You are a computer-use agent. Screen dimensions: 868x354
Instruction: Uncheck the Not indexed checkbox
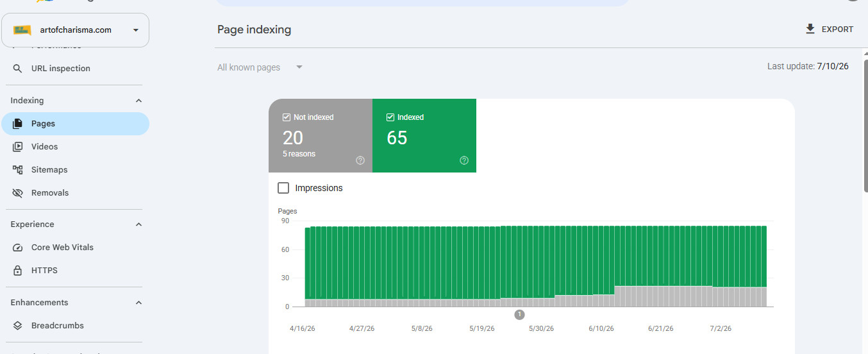287,117
